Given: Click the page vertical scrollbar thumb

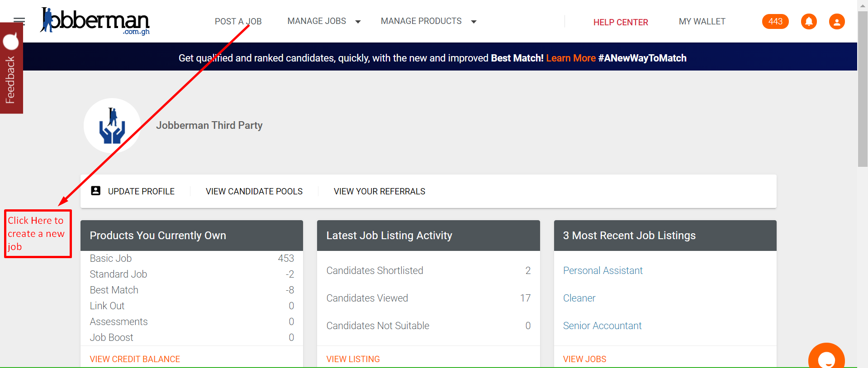Looking at the screenshot, I should (x=863, y=90).
